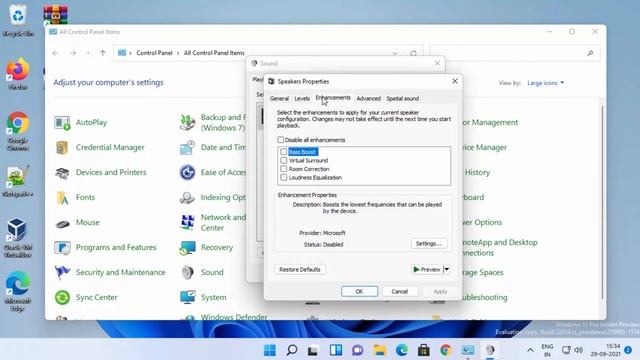This screenshot has width=640, height=360.
Task: Open the Microsoft Edge desktop shortcut
Action: 18,291
